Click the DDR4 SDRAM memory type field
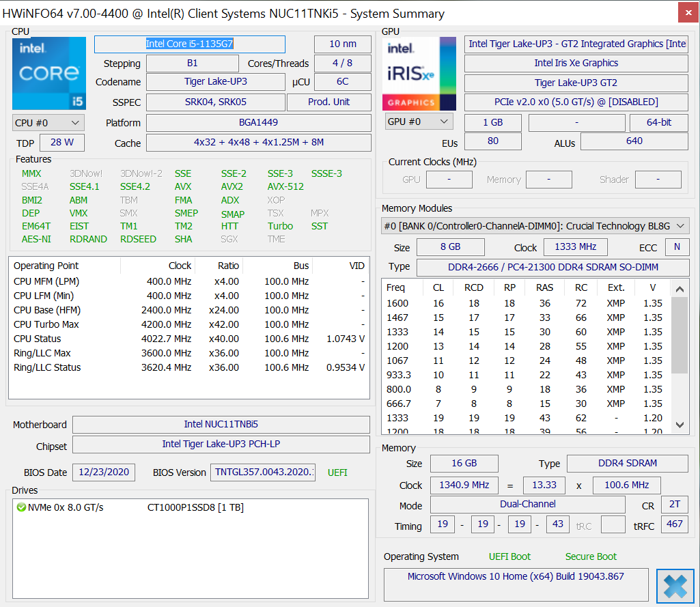This screenshot has width=700, height=607. click(x=627, y=464)
